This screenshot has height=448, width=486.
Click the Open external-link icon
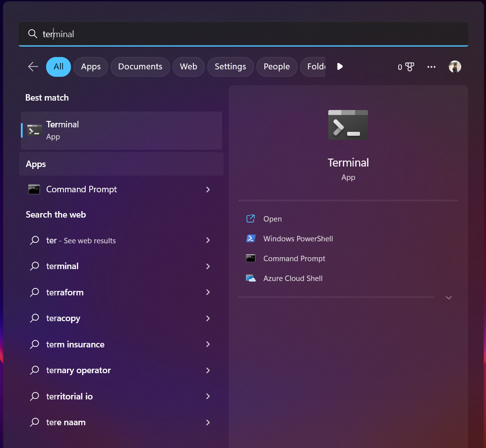(250, 219)
